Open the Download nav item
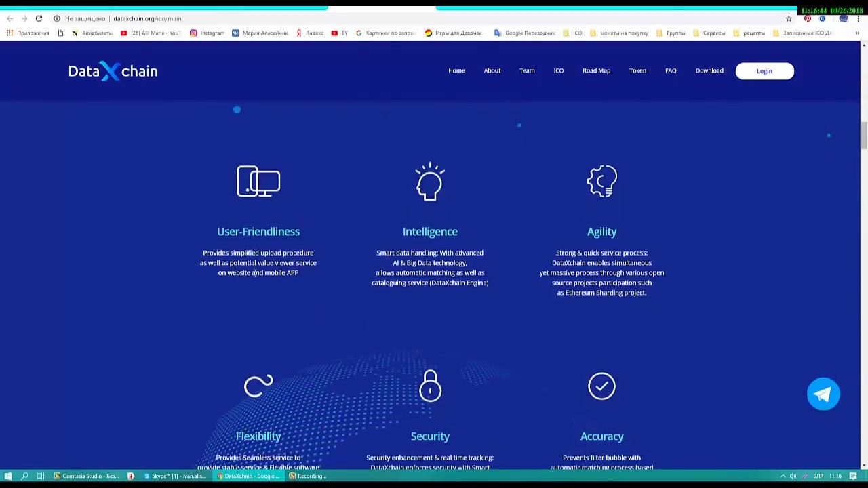 point(709,70)
